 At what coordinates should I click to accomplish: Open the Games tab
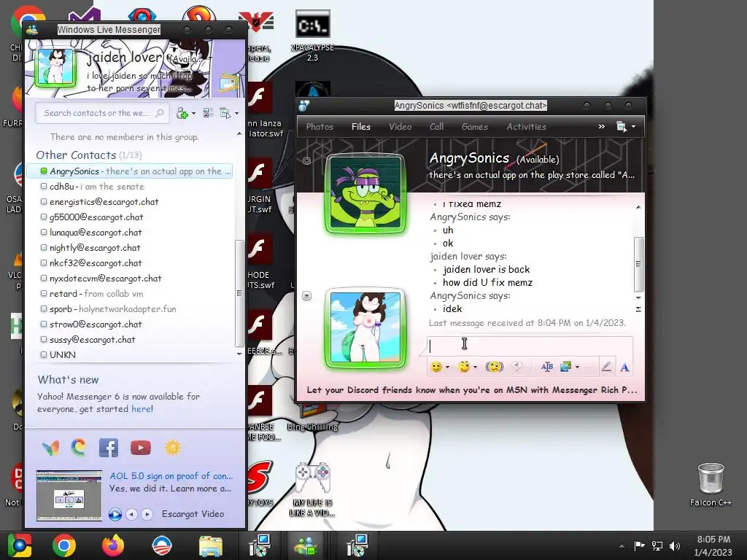click(x=474, y=127)
